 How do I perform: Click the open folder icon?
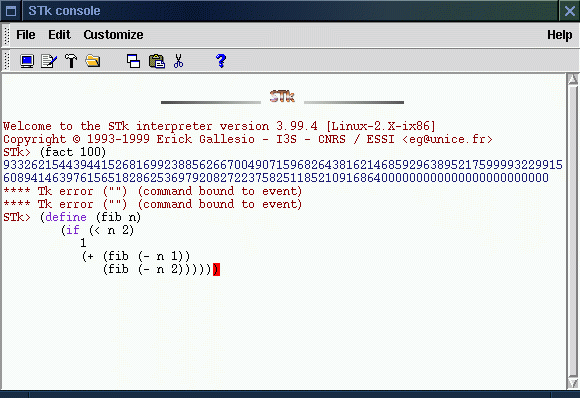click(93, 61)
